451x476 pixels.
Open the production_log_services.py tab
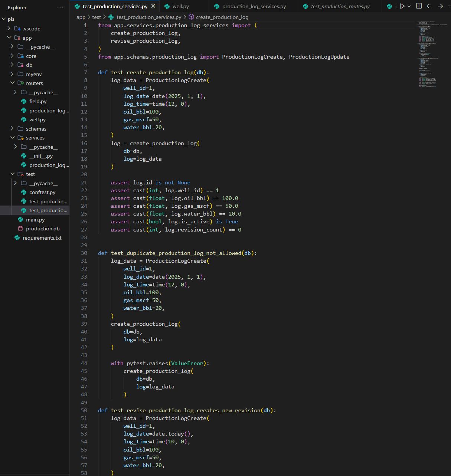pyautogui.click(x=253, y=6)
